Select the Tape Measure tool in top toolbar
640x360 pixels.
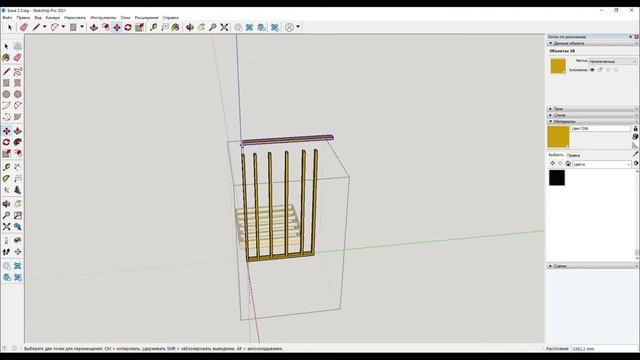[x=153, y=27]
